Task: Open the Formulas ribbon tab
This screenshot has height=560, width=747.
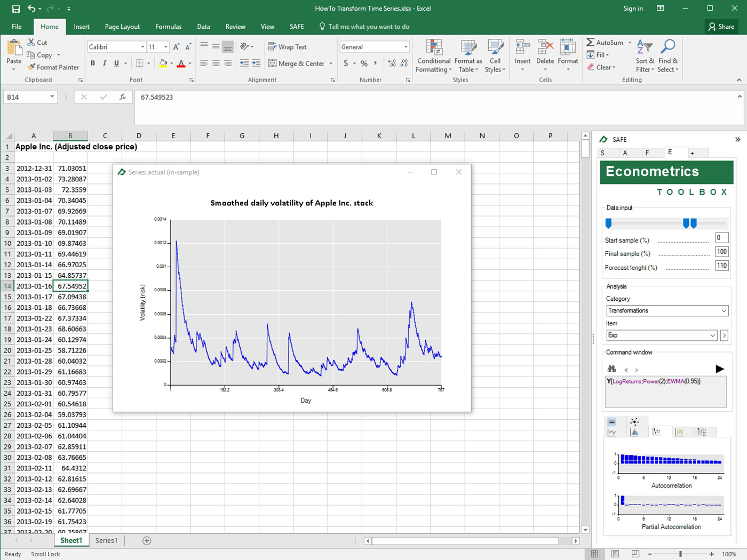Action: point(168,27)
